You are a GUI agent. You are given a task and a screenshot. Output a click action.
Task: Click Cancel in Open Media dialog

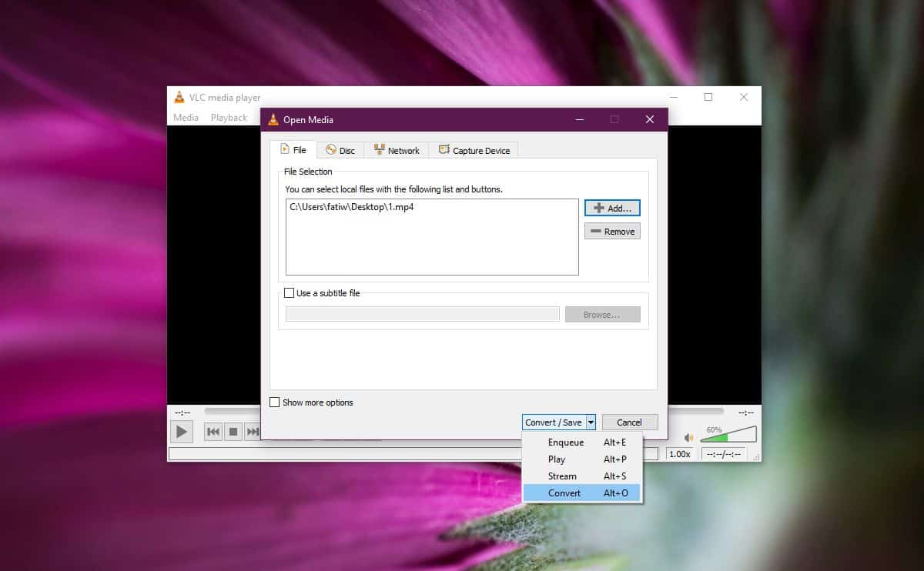point(630,422)
